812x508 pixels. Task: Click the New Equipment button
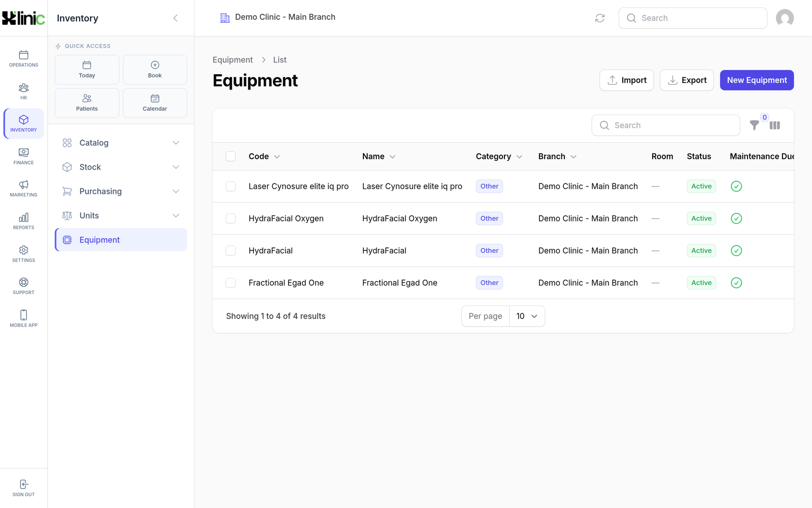tap(757, 80)
